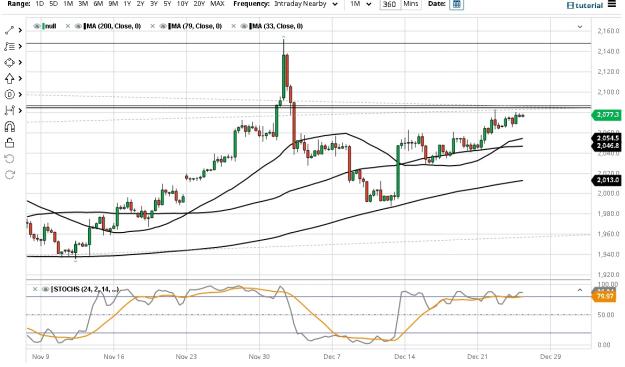Select the trend line drawing tool
Viewport: 625px width, 367px height.
click(10, 30)
